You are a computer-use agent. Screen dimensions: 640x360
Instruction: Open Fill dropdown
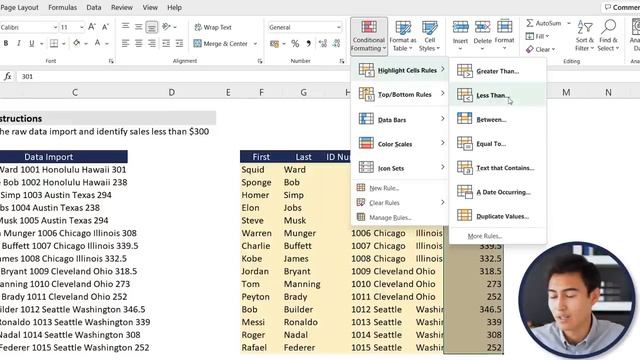[538, 36]
